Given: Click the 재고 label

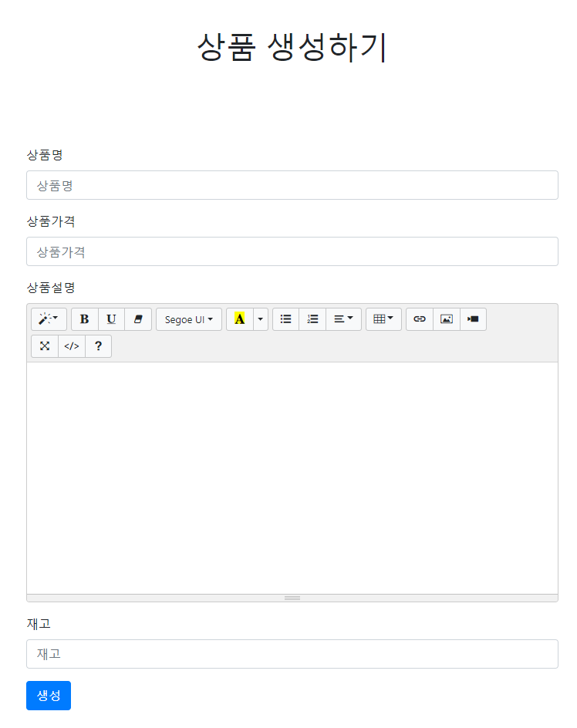Looking at the screenshot, I should (39, 624).
